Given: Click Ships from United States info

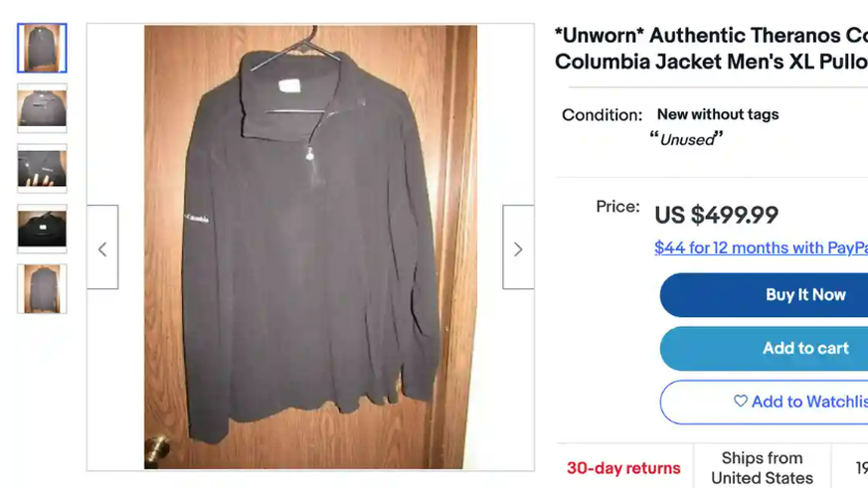Looking at the screenshot, I should pyautogui.click(x=762, y=467).
